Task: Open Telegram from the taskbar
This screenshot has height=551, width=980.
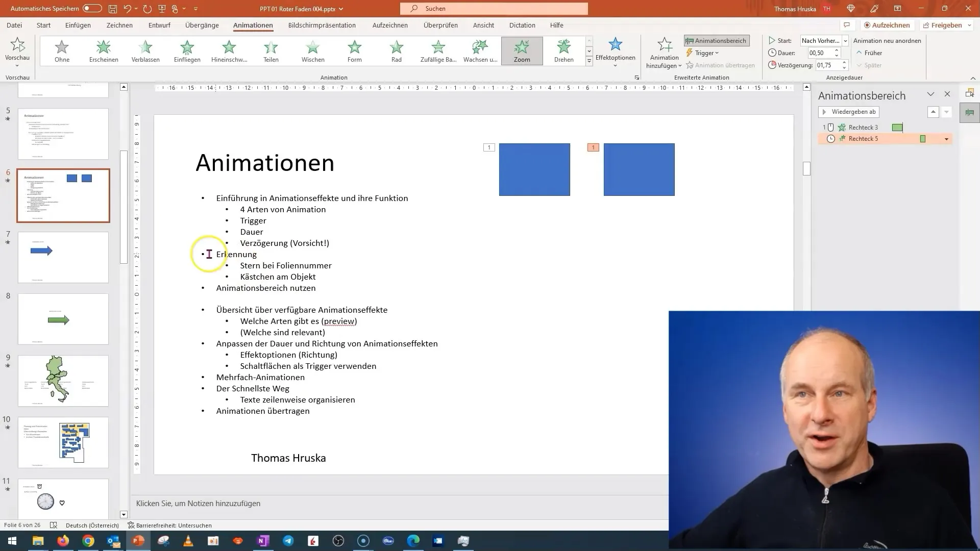Action: [x=288, y=541]
